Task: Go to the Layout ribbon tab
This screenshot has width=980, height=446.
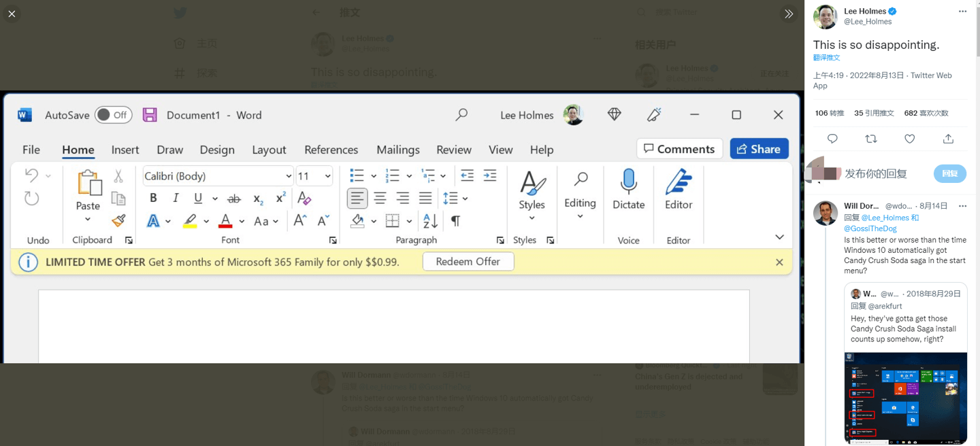Action: 269,150
